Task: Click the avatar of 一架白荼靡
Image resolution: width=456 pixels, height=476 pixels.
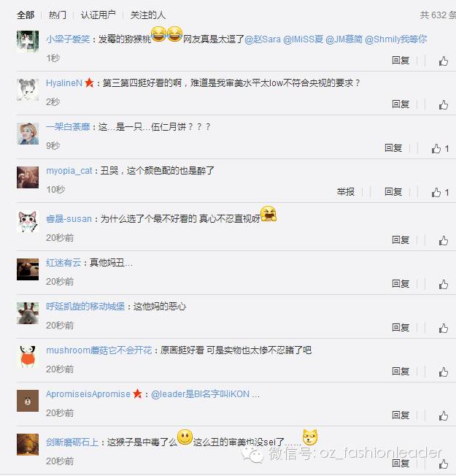Action: [28, 134]
